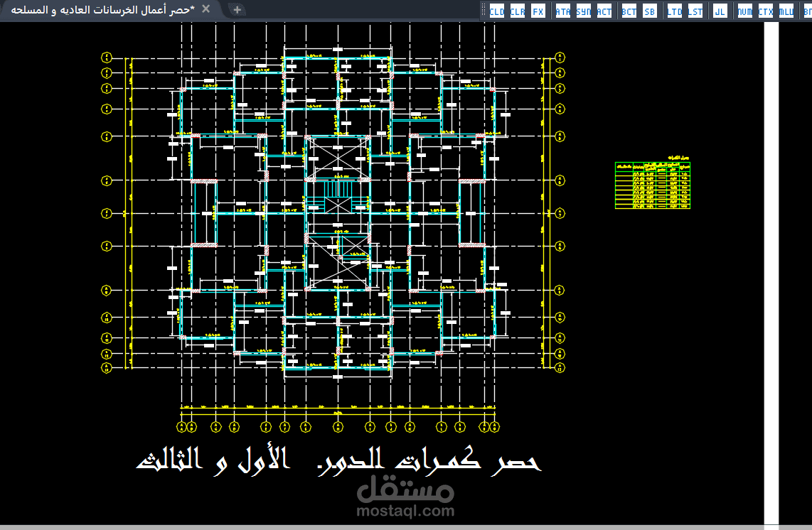This screenshot has width=812, height=530.
Task: Click the SB toolbar icon
Action: pos(650,11)
